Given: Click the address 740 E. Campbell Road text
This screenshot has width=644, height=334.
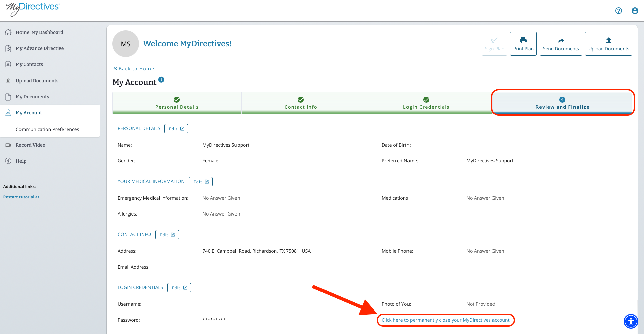Looking at the screenshot, I should (x=257, y=251).
